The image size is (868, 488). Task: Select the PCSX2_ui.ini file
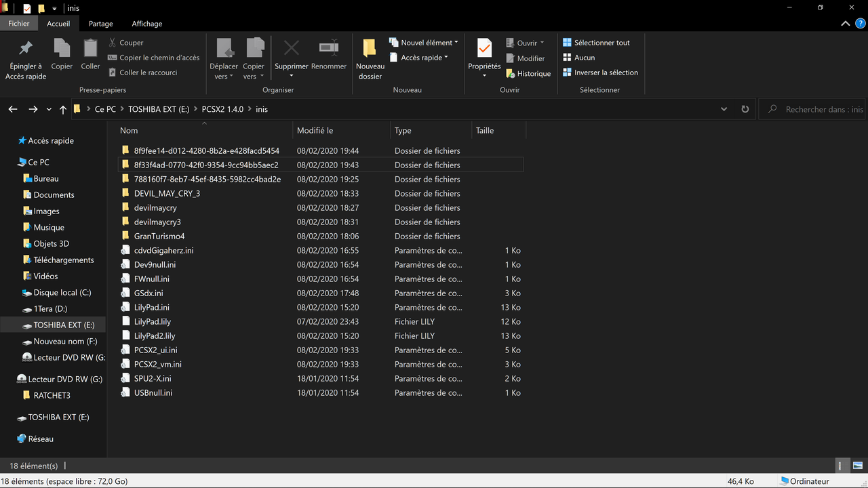(155, 350)
